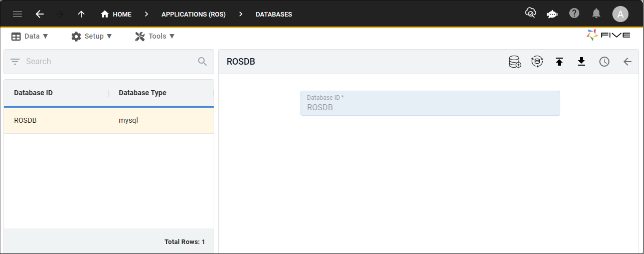This screenshot has height=254, width=644.
Task: Close the ROSDB form with the back arrow
Action: click(627, 62)
